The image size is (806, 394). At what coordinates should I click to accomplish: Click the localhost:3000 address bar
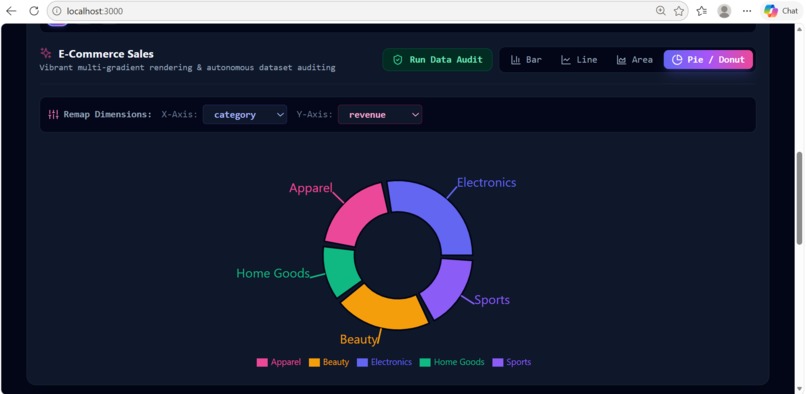point(368,11)
